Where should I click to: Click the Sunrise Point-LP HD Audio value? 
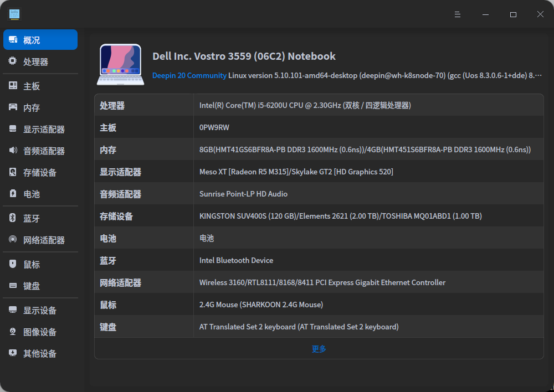(243, 194)
